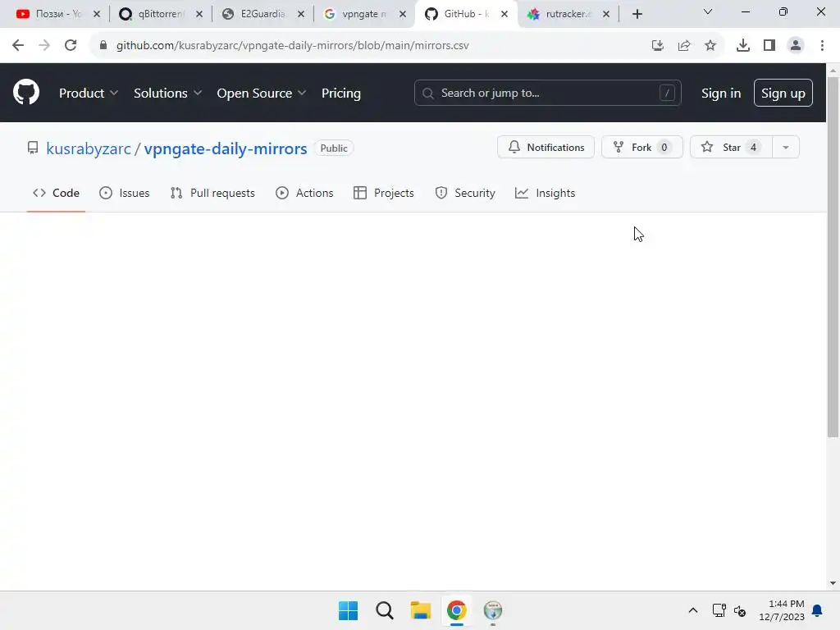Star the repository

point(731,148)
